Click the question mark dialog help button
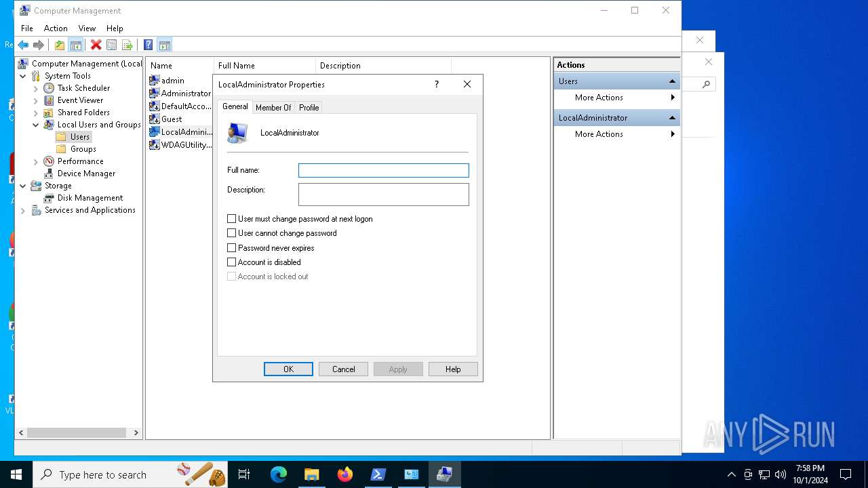 [x=436, y=84]
